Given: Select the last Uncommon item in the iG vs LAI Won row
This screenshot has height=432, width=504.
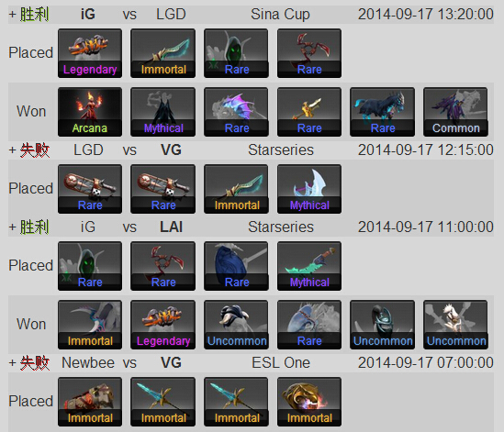Looking at the screenshot, I should (x=455, y=325).
